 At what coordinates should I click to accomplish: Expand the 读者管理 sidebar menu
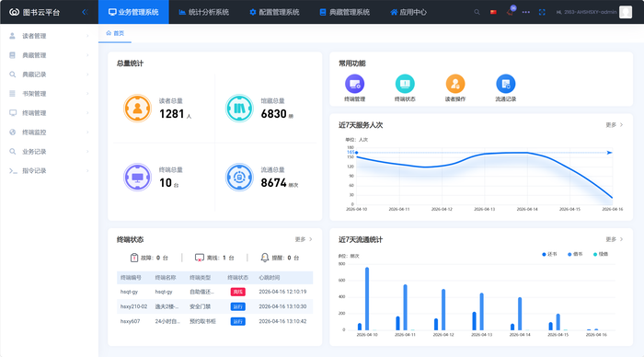coord(50,36)
